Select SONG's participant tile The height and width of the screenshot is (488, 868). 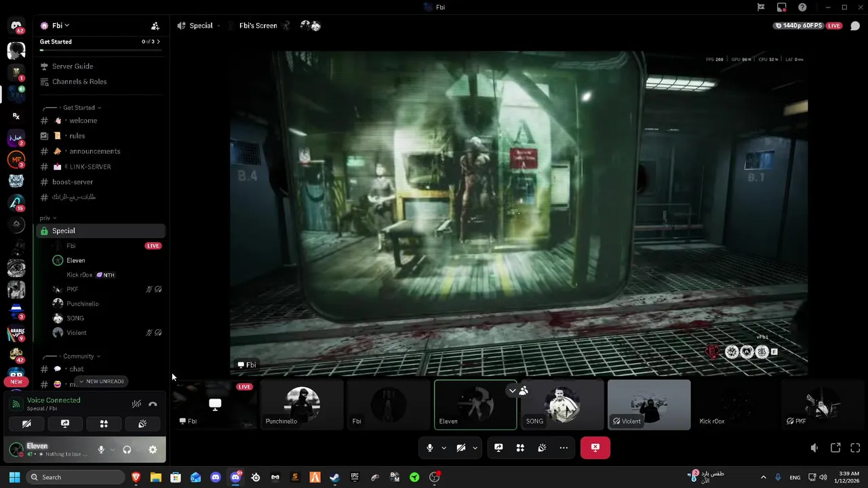562,405
